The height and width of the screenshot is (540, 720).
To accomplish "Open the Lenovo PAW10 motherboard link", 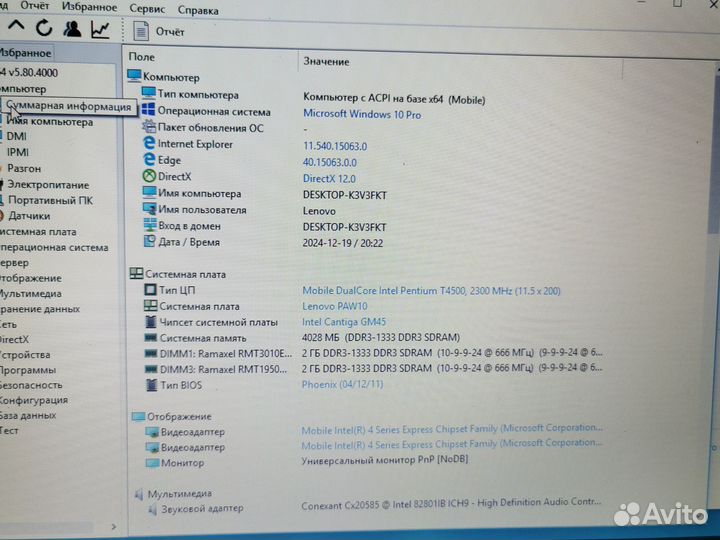I will point(335,306).
